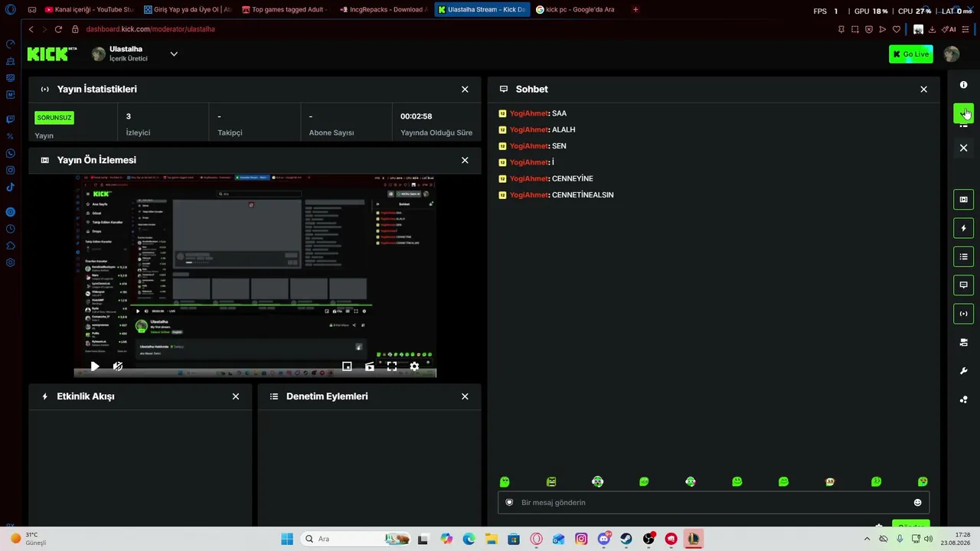Close the Yayın İstatistikleri panel
Image resolution: width=980 pixels, height=551 pixels.
coord(465,90)
